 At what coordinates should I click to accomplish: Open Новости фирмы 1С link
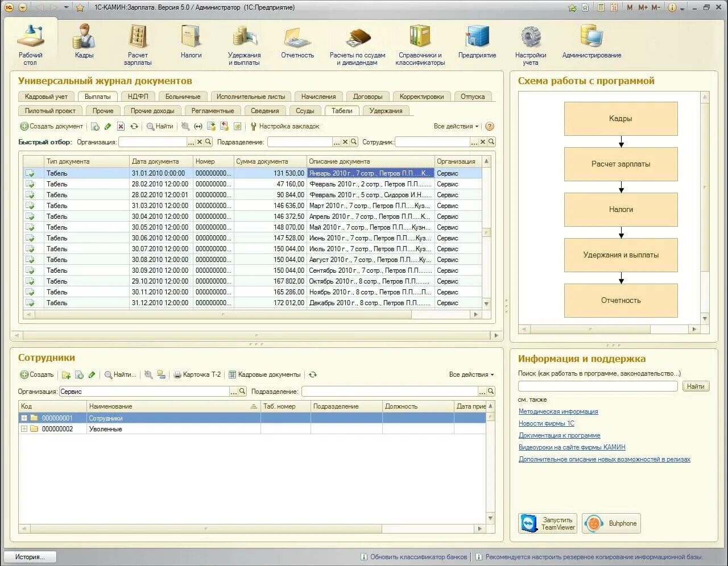coord(547,423)
